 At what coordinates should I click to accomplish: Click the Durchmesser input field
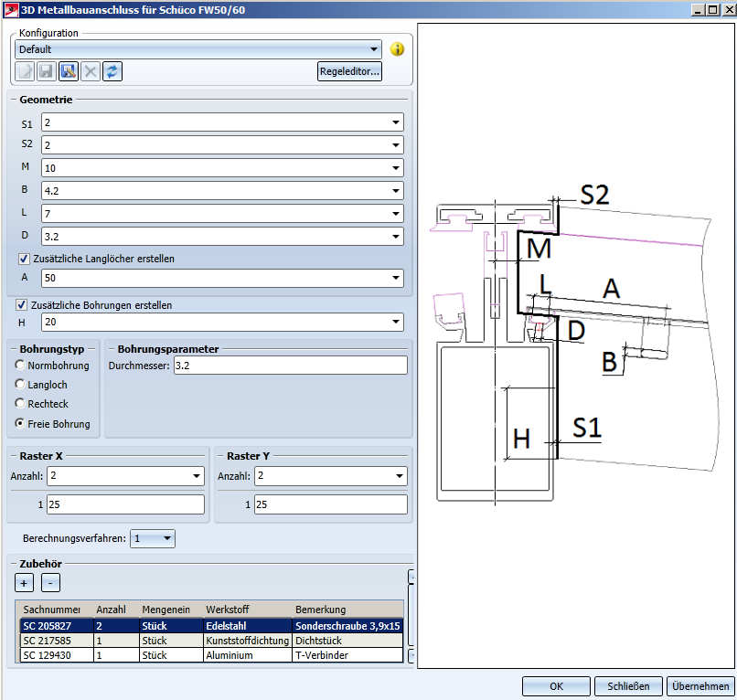point(289,366)
